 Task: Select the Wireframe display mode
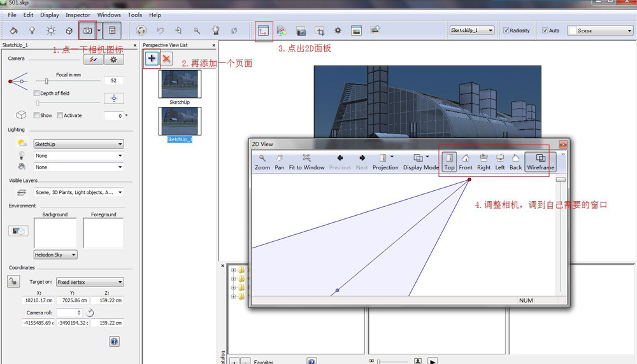point(540,162)
